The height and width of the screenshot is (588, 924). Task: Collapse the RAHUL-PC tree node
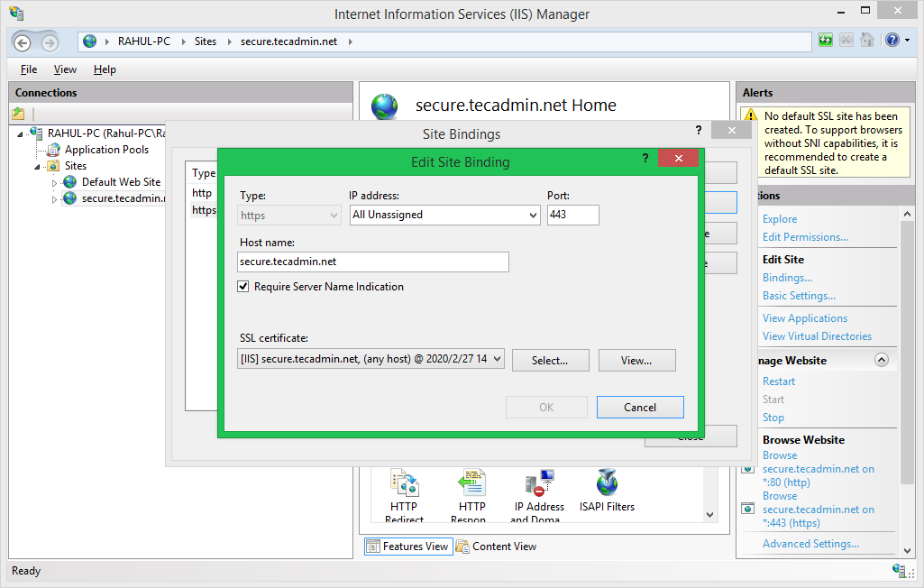20,133
